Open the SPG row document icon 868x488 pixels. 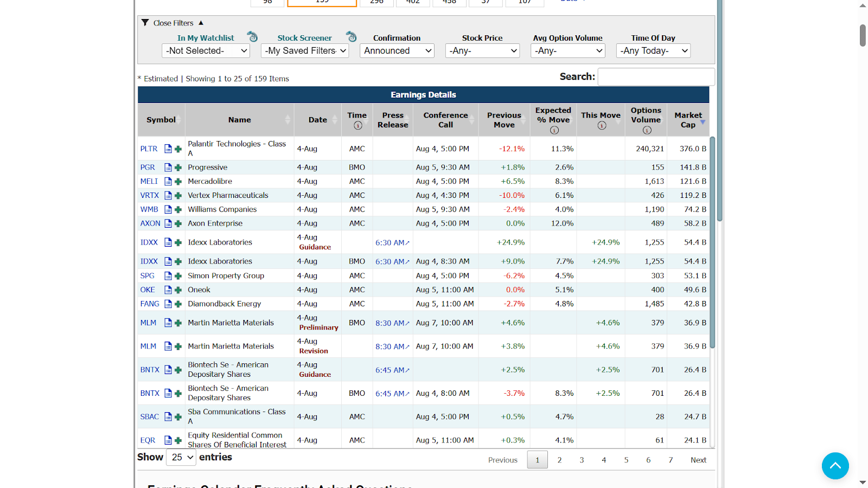click(168, 276)
